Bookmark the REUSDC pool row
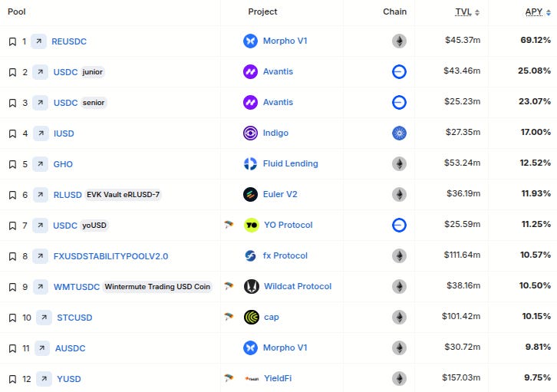Screen dimensions: 557x392 click(x=12, y=41)
